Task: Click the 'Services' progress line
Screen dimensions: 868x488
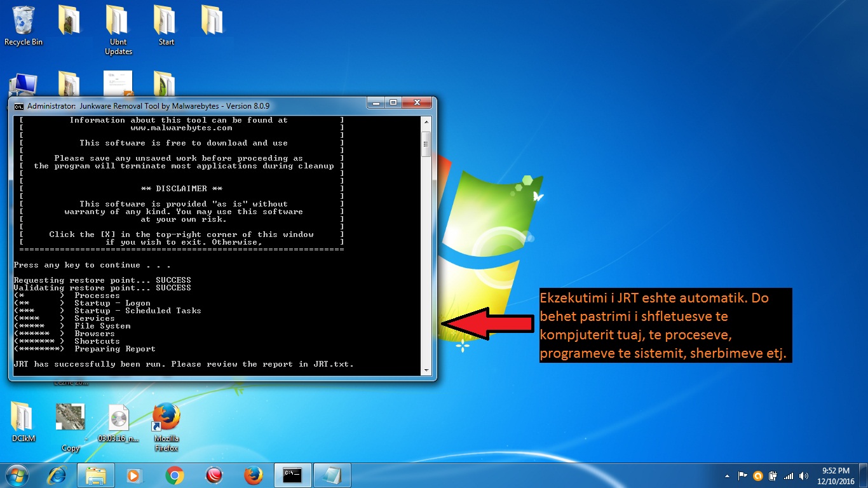Action: click(x=64, y=318)
